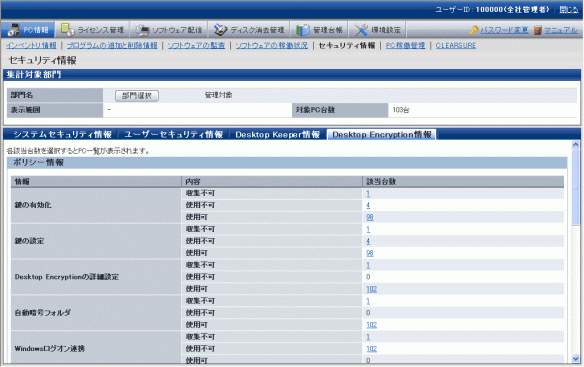The height and width of the screenshot is (367, 584).
Task: Click the Windowsログオン連携 row label
Action: [x=50, y=349]
